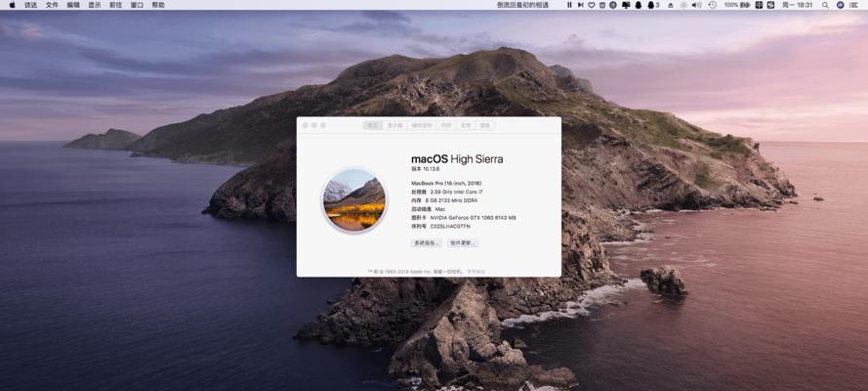Open Spotlight search magnifier
The width and height of the screenshot is (868, 391).
point(825,5)
